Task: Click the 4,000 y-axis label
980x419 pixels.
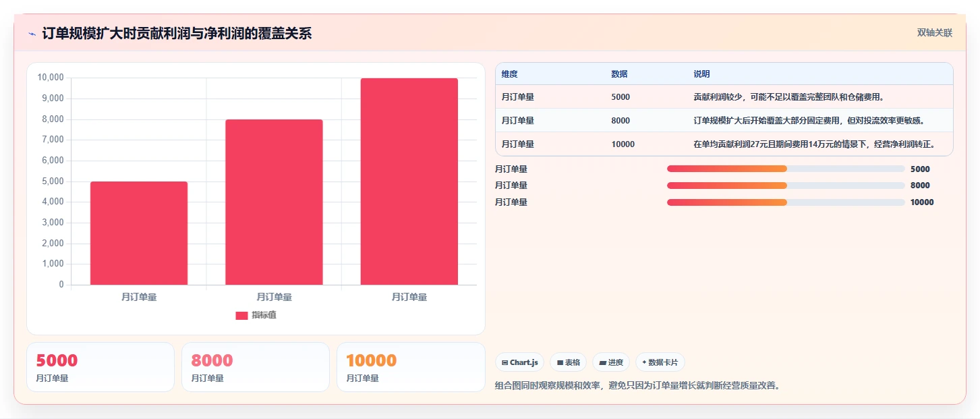Action: tap(53, 202)
